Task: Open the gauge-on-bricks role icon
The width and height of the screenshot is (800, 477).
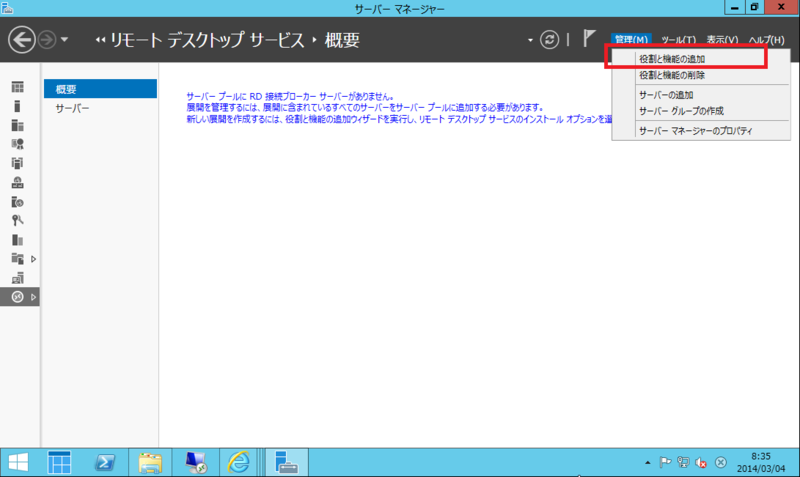Action: tap(17, 183)
